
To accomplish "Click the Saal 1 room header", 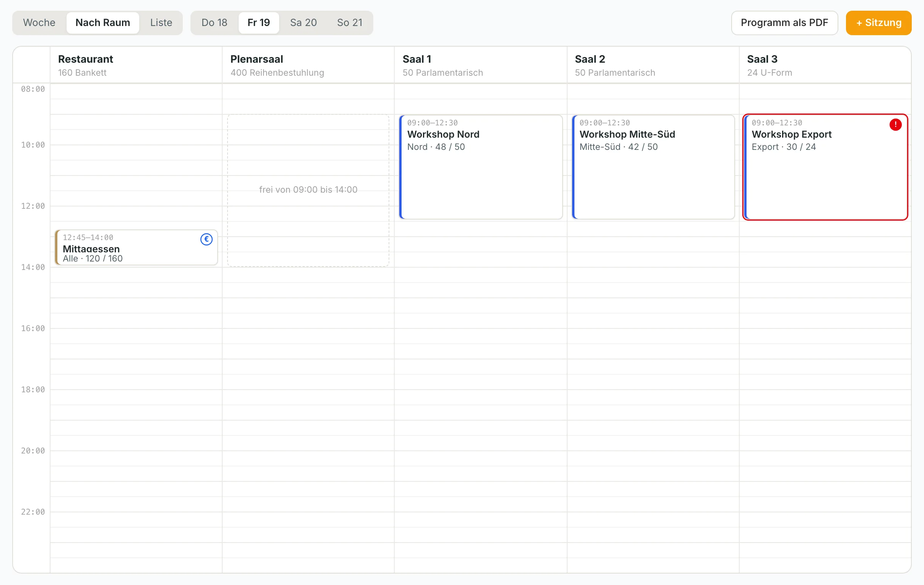I will coord(480,65).
